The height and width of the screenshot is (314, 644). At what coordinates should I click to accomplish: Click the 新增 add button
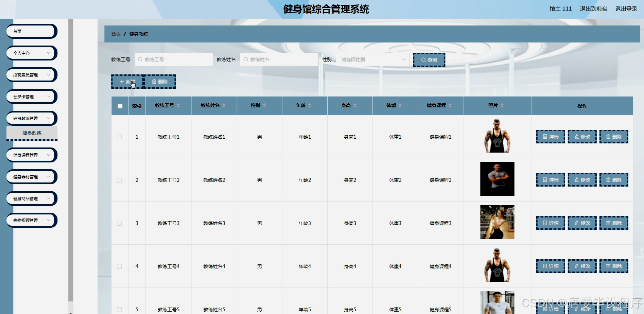(127, 82)
